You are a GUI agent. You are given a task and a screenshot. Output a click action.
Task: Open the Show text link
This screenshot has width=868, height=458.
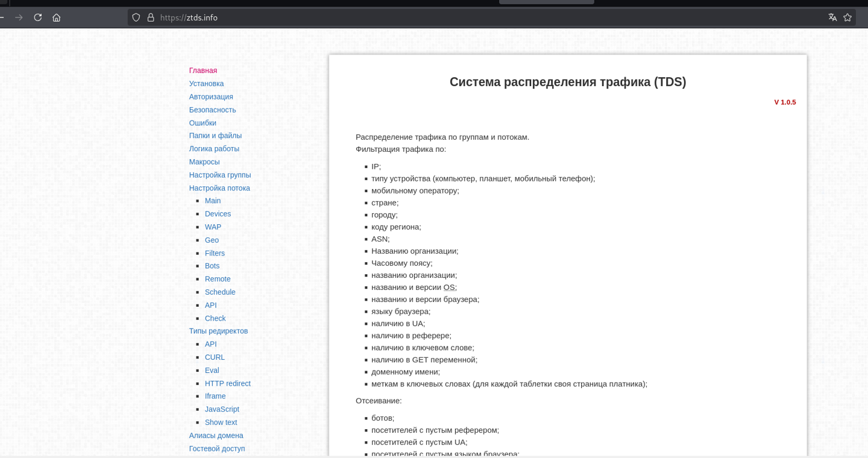(x=221, y=422)
